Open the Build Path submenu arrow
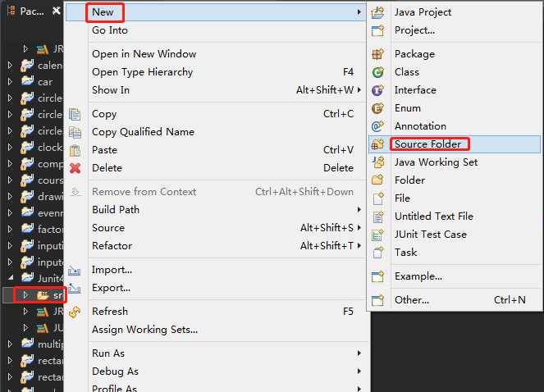This screenshot has width=544, height=392. click(x=359, y=209)
